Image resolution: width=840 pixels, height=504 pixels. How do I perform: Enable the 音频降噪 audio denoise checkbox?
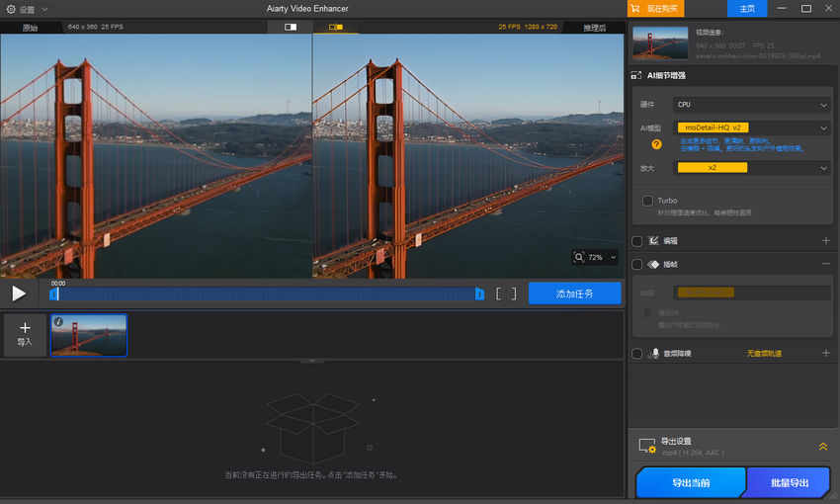(637, 354)
